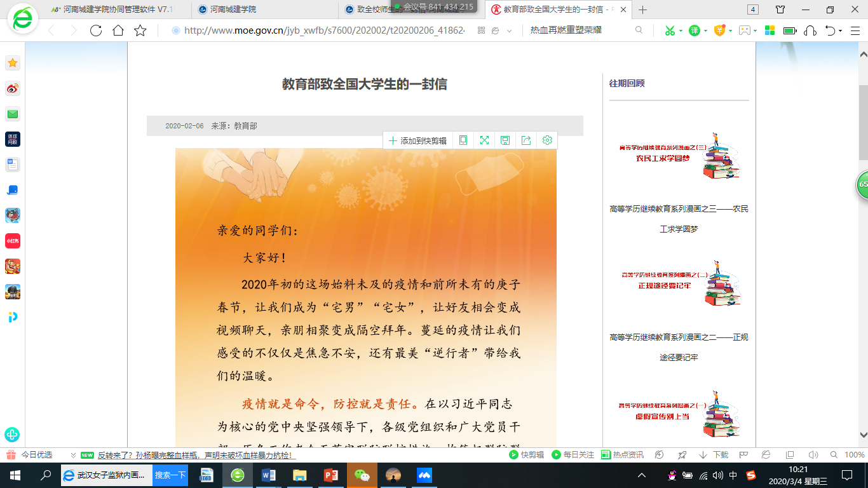868x488 pixels.
Task: Open the Weibo icon in the sidebar
Action: pos(13,88)
